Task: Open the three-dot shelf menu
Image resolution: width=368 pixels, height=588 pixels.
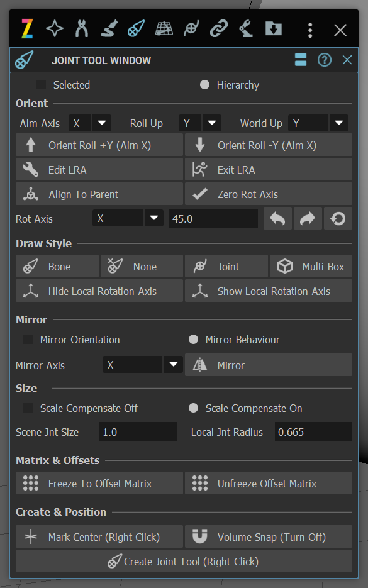Action: [x=310, y=30]
